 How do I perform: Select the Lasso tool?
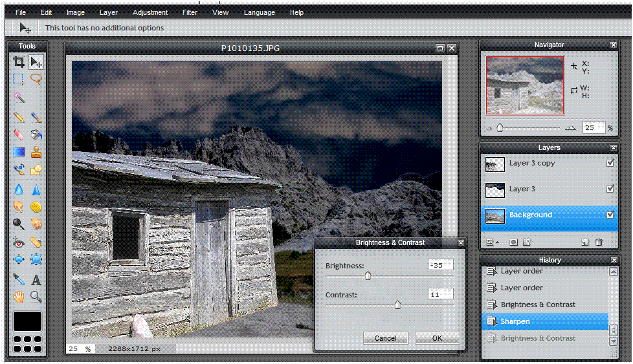[x=36, y=80]
